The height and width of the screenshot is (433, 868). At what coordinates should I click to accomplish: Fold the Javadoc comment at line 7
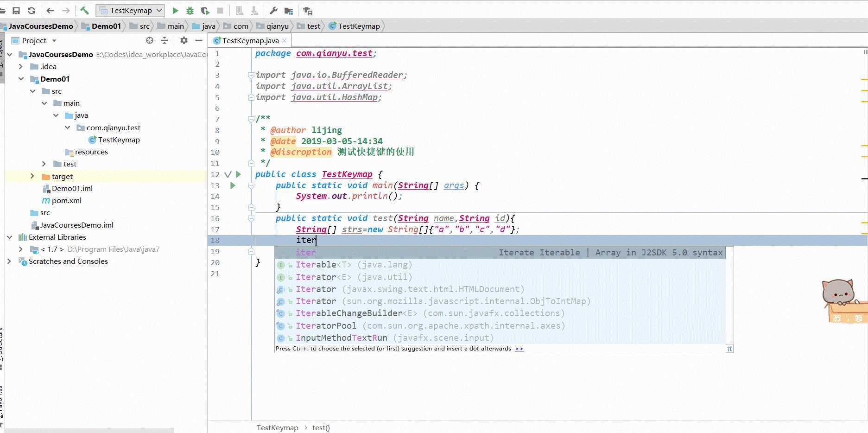(251, 119)
